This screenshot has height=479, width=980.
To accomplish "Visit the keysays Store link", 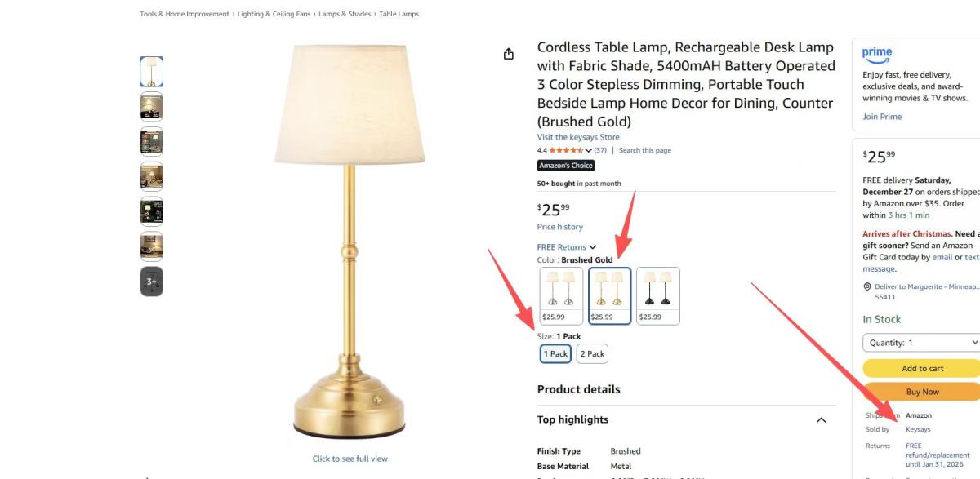I will point(578,137).
